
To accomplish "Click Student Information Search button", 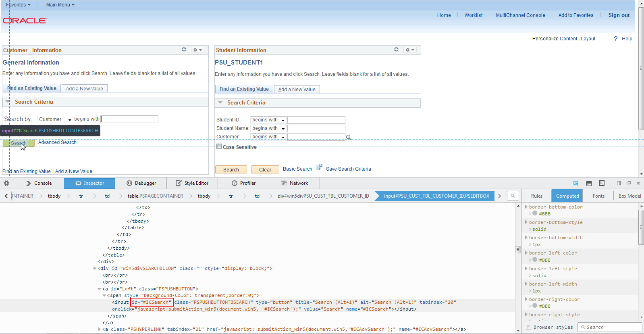I will (231, 169).
